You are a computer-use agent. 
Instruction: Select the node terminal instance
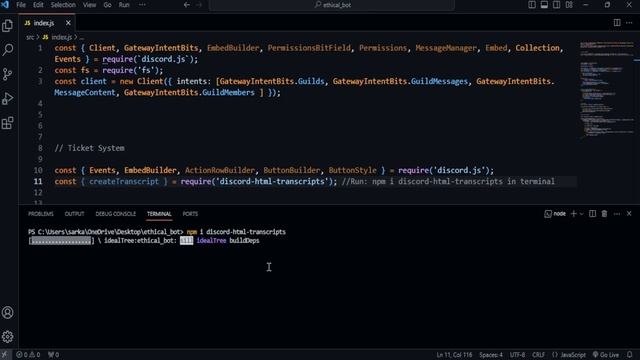pos(555,214)
